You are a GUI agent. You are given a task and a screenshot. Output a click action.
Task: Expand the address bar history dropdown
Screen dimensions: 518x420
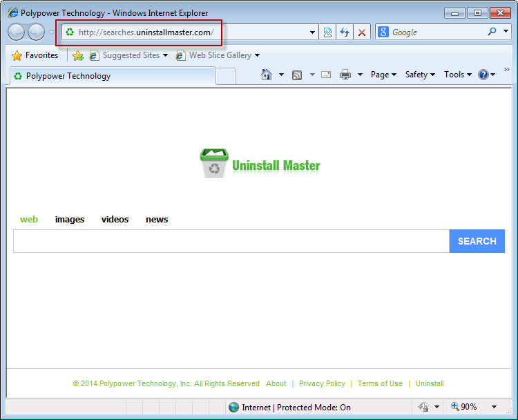tap(312, 32)
